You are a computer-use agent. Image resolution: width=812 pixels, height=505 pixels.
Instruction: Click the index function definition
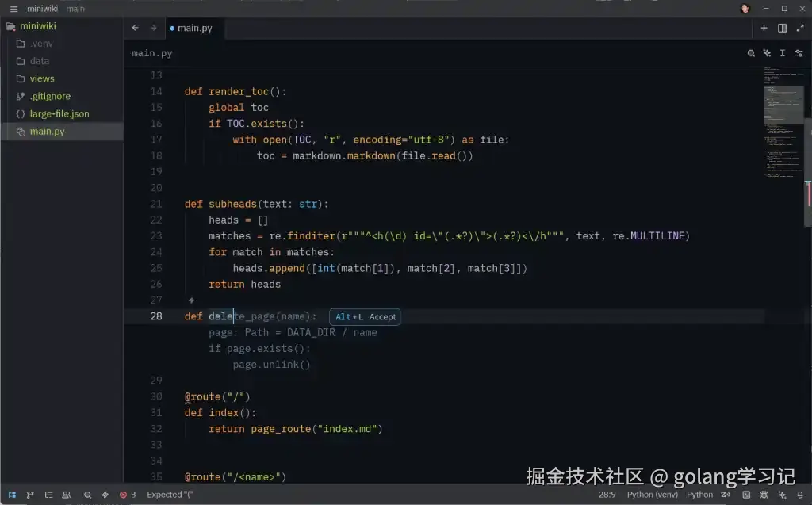point(220,413)
